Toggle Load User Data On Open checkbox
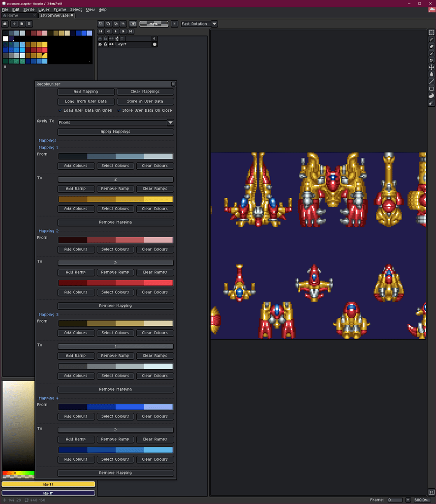This screenshot has width=436, height=504. coord(60,111)
